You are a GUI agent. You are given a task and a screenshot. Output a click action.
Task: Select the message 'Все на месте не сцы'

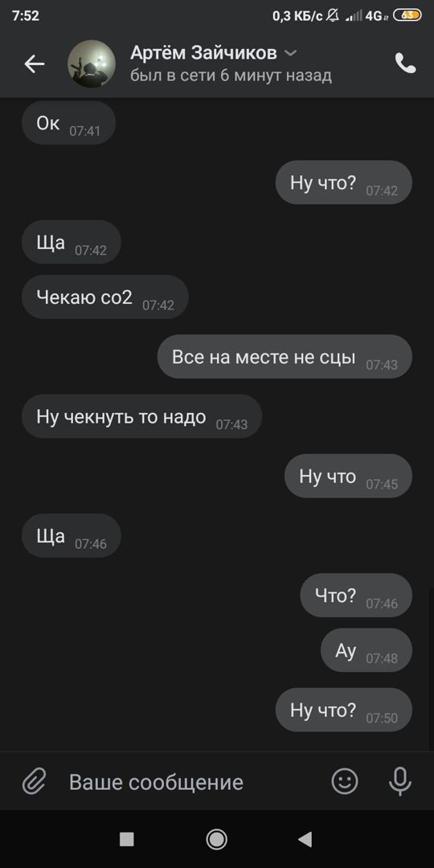pyautogui.click(x=285, y=357)
